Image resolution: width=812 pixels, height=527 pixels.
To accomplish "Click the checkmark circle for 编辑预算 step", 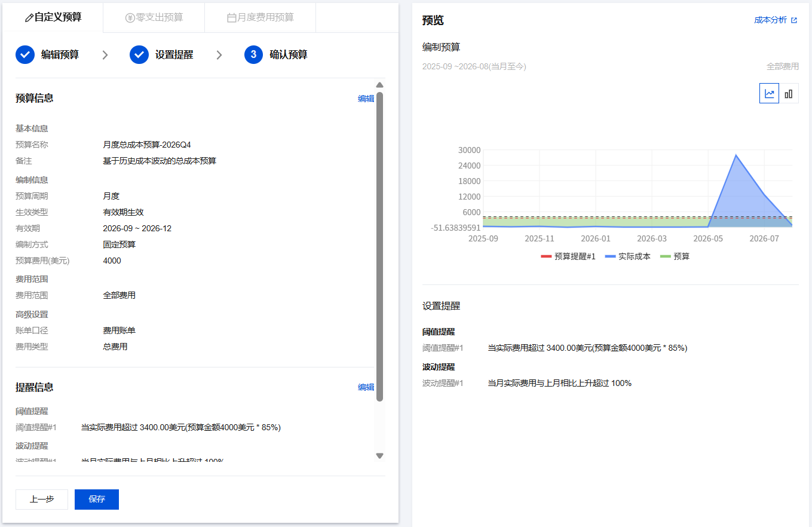I will point(25,54).
